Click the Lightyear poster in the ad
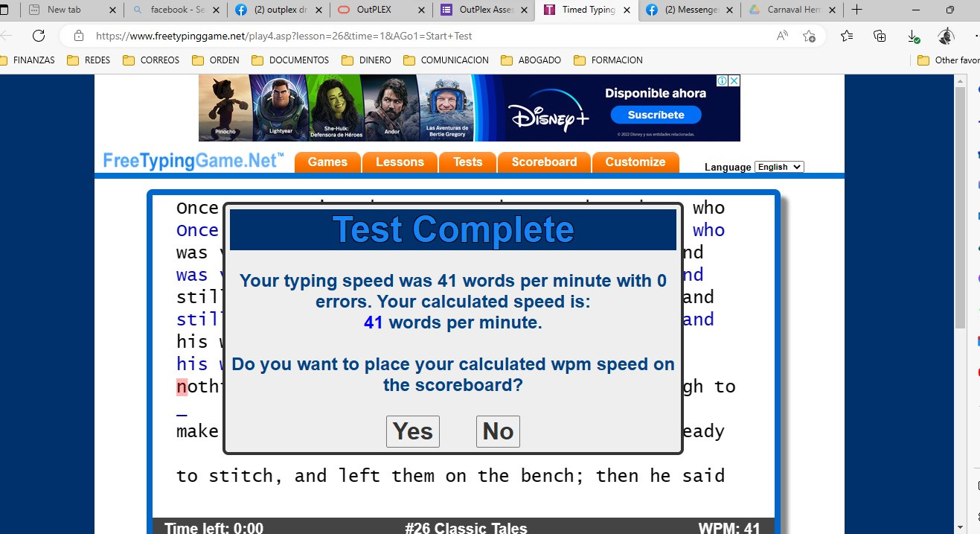 pyautogui.click(x=280, y=107)
